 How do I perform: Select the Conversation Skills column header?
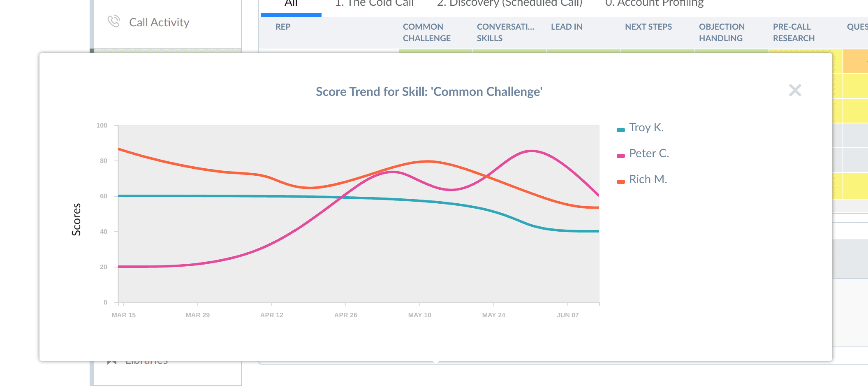click(x=505, y=33)
